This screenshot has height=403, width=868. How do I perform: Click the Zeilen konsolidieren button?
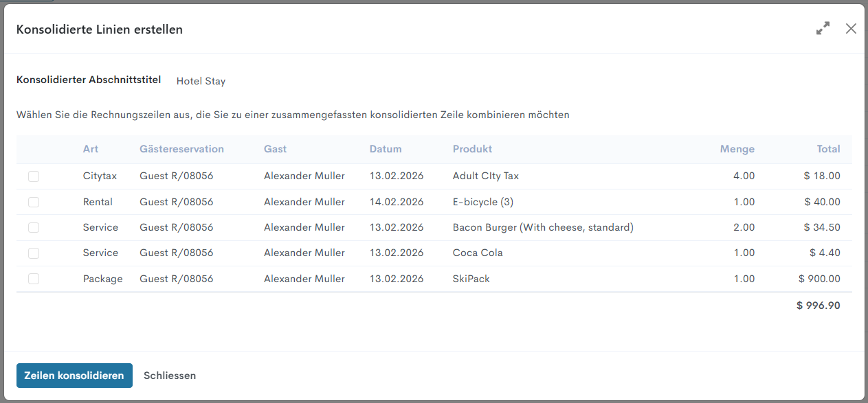tap(74, 376)
